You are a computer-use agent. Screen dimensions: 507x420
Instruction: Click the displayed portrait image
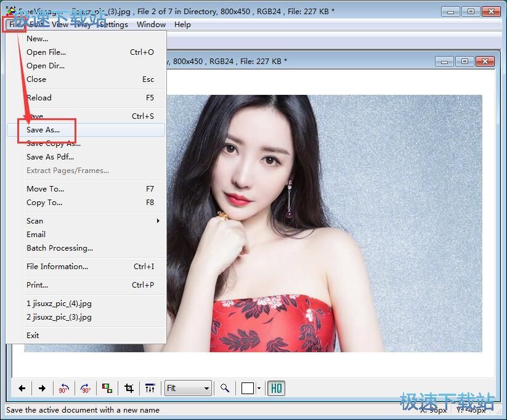click(x=324, y=224)
